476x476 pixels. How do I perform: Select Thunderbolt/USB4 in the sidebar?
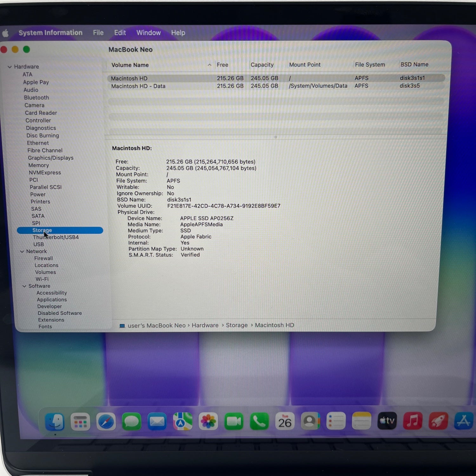56,237
